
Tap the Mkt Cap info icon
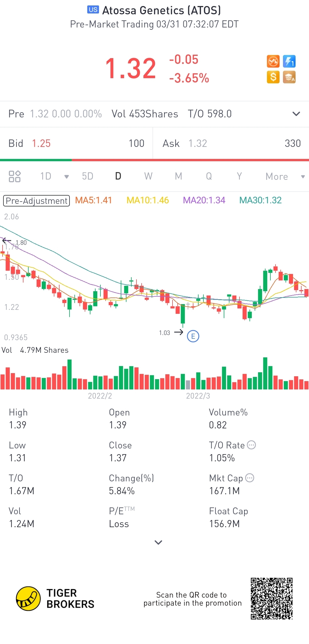pos(250,478)
